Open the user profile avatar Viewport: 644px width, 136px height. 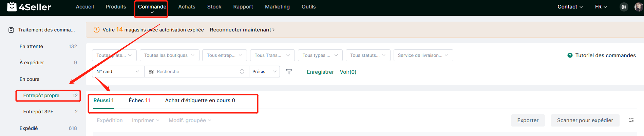(639, 7)
